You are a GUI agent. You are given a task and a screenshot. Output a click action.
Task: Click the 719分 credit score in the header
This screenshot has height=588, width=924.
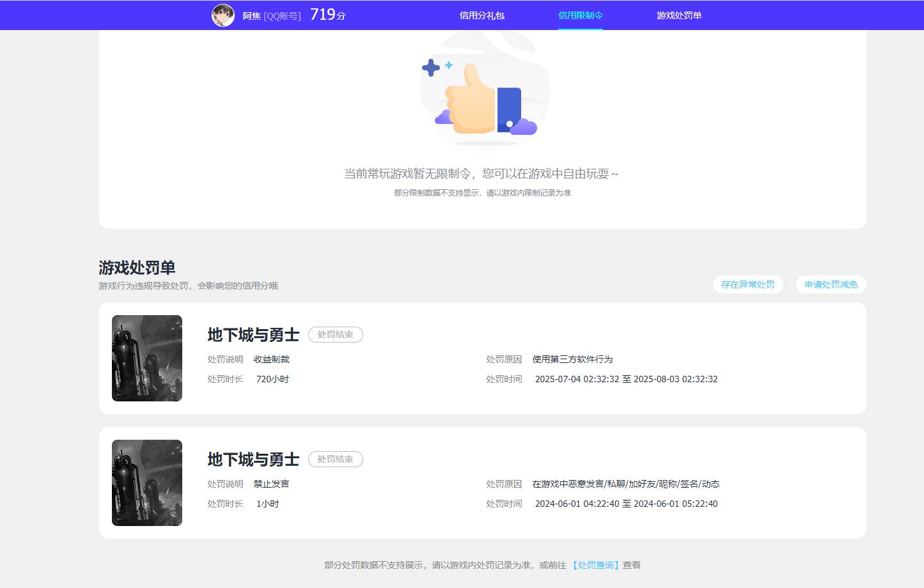pyautogui.click(x=327, y=15)
